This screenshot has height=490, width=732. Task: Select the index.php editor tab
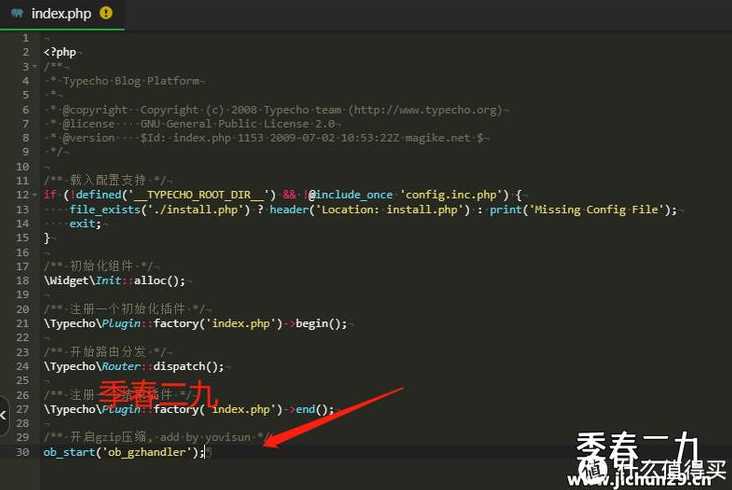coord(62,14)
